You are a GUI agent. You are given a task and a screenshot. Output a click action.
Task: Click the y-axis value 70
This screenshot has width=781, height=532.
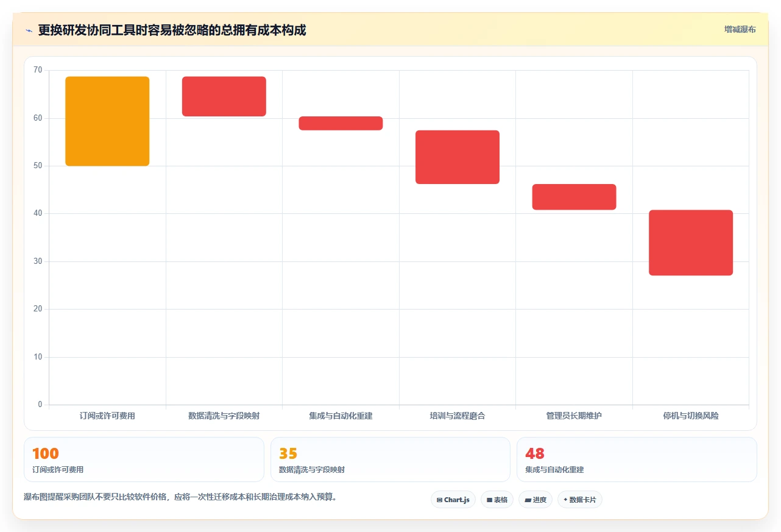tap(38, 71)
